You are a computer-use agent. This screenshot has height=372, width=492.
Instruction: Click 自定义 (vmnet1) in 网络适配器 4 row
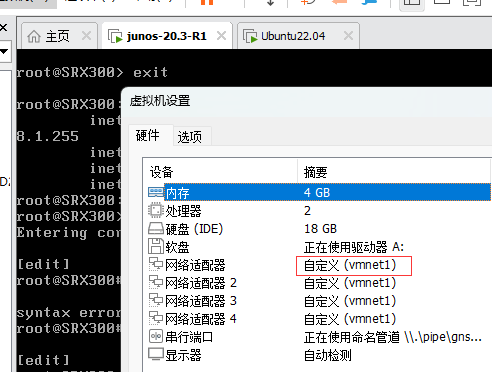tap(350, 319)
